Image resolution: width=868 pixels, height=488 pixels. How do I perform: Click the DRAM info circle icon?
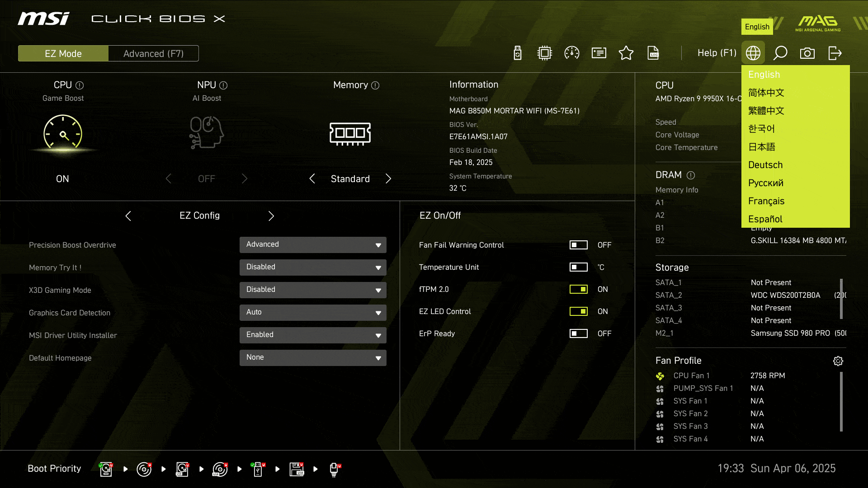click(x=691, y=175)
